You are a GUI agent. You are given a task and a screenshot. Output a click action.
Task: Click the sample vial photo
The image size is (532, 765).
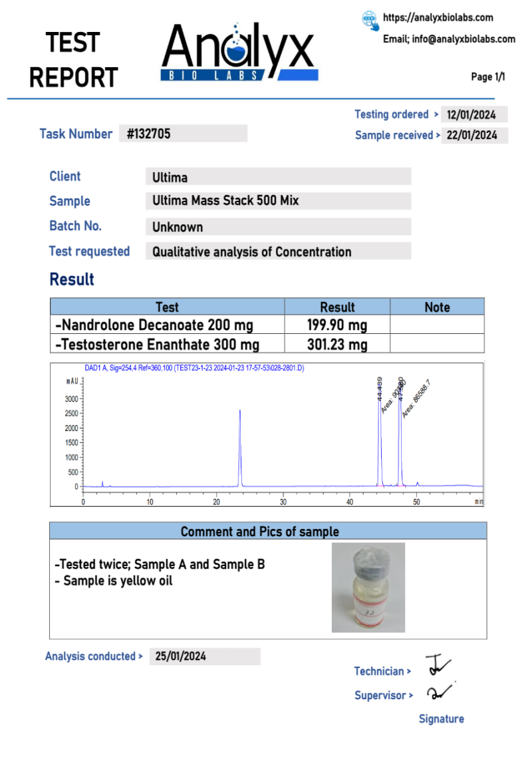[x=368, y=587]
